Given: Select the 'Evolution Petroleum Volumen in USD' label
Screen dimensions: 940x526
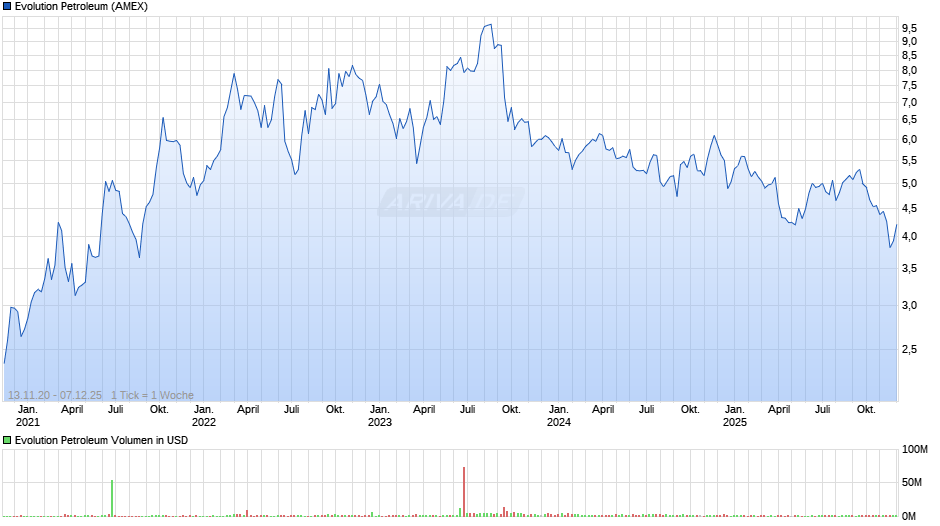Looking at the screenshot, I should (x=101, y=440).
